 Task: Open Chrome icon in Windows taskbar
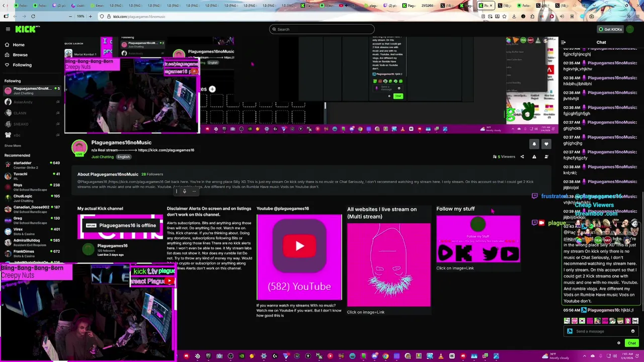(385, 356)
